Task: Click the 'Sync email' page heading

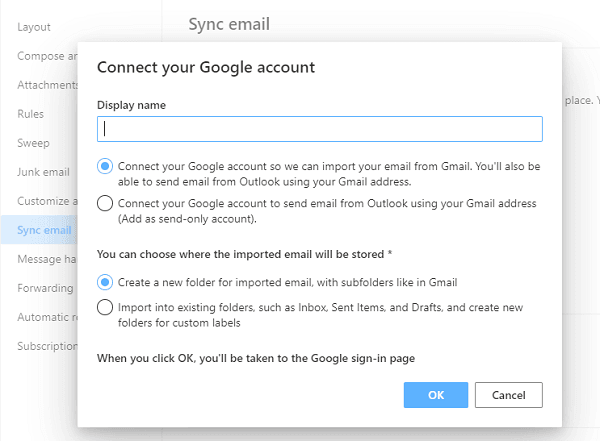Action: [x=229, y=24]
